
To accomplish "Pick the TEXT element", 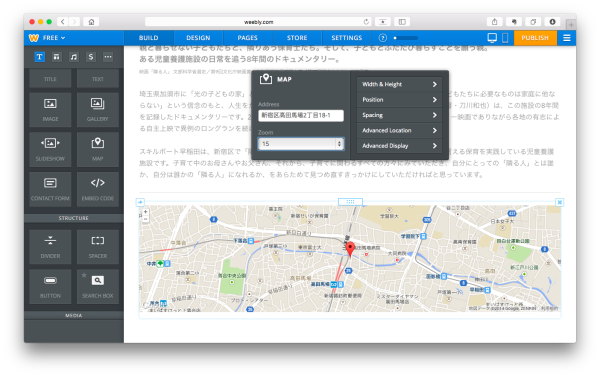I will point(98,79).
